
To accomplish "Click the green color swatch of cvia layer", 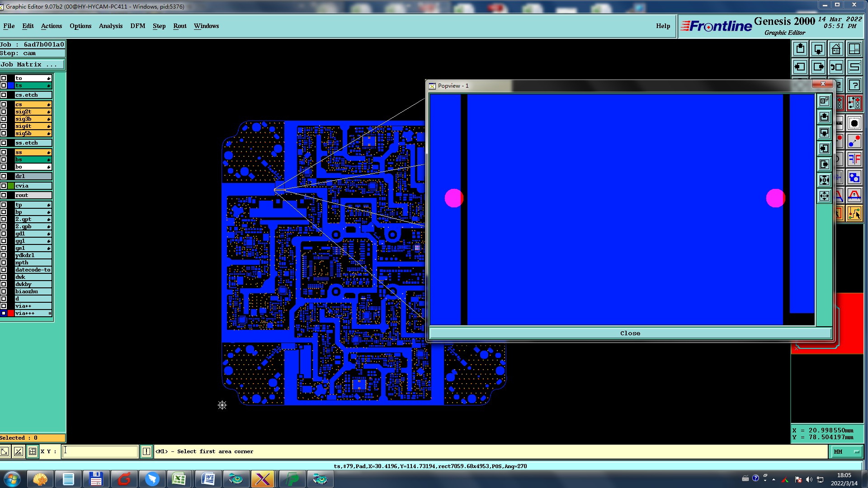I will [11, 186].
